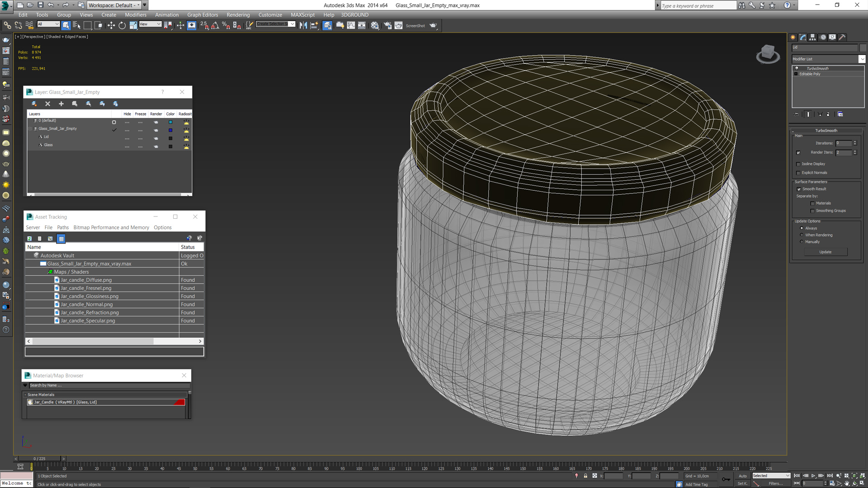Open the Material Editor icon
This screenshot has width=868, height=488.
(375, 25)
